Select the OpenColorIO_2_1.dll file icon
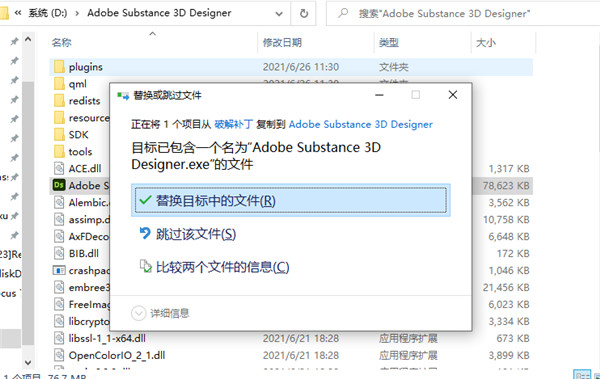Screen dimensions: 600x379 [x=59, y=355]
